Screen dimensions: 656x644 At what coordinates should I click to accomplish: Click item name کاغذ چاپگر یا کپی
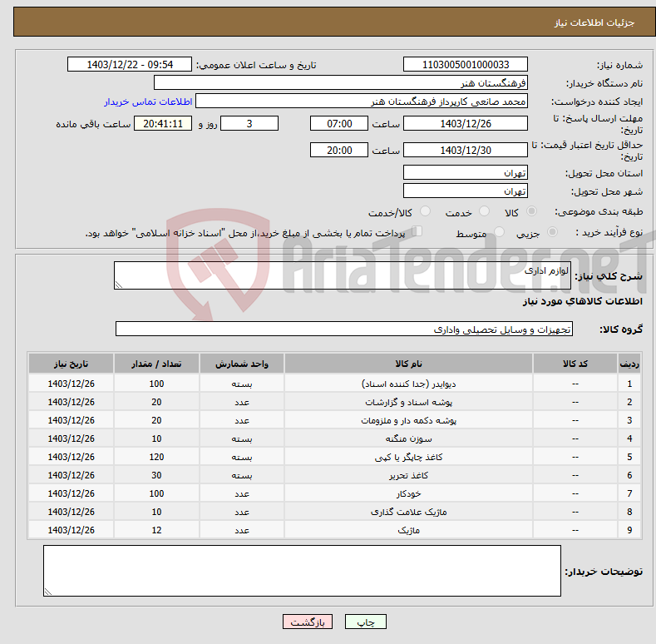408,457
